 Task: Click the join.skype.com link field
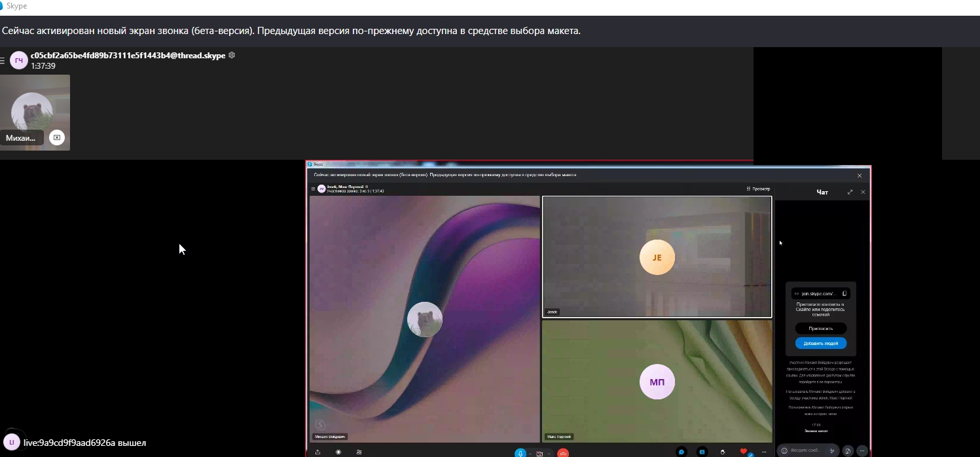click(820, 293)
